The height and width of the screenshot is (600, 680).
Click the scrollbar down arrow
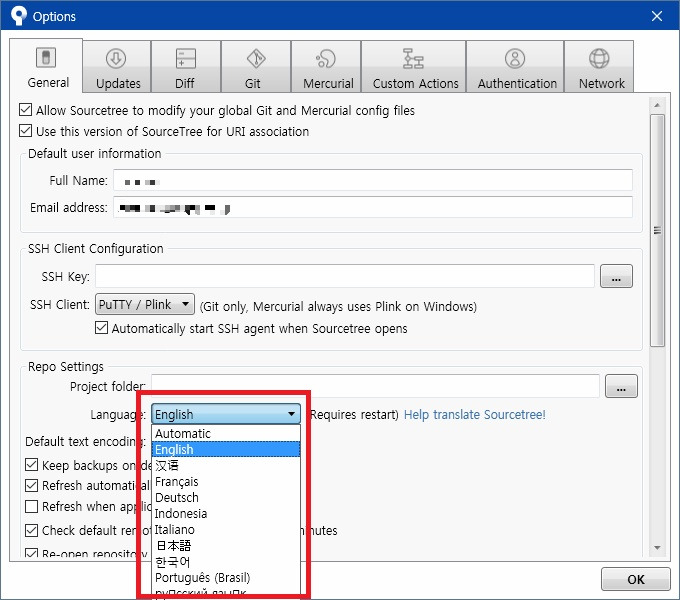[657, 548]
